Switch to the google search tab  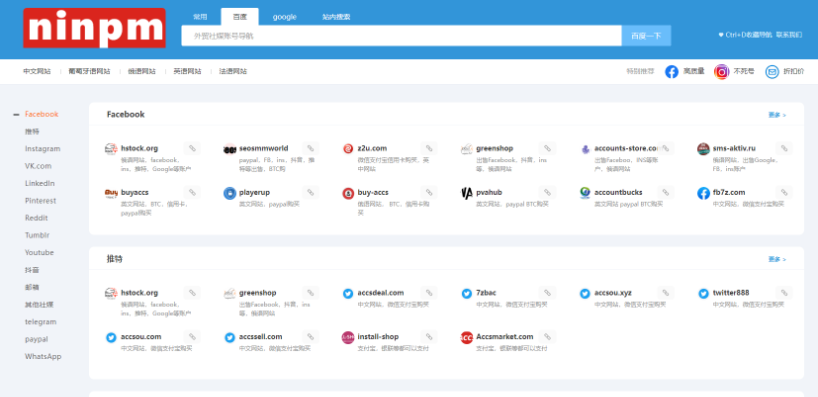[x=284, y=17]
